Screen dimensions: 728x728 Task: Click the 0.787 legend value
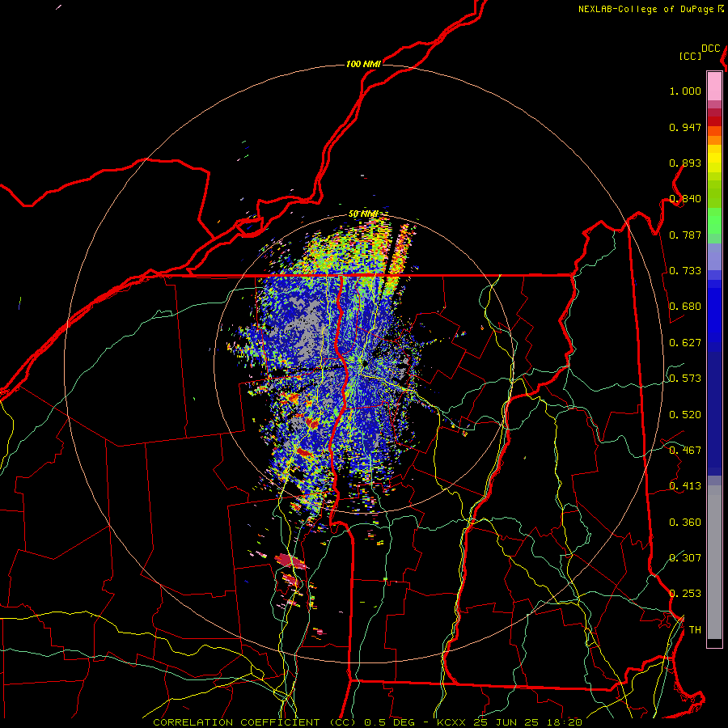tap(685, 235)
